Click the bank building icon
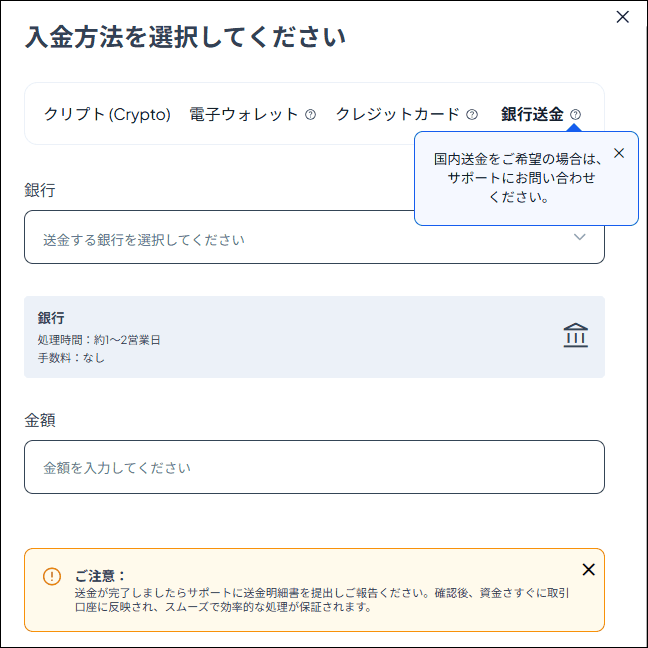This screenshot has height=648, width=648. (575, 336)
